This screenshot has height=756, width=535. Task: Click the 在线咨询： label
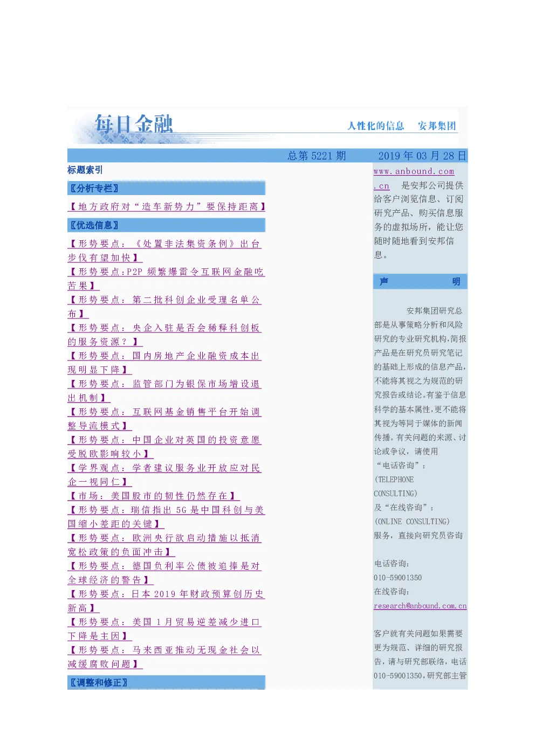coord(392,592)
